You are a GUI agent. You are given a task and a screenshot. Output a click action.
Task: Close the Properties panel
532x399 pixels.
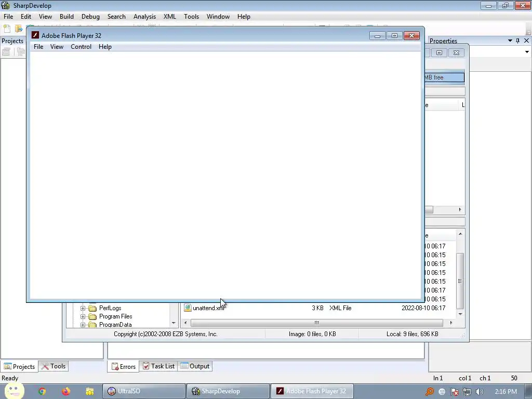(527, 41)
